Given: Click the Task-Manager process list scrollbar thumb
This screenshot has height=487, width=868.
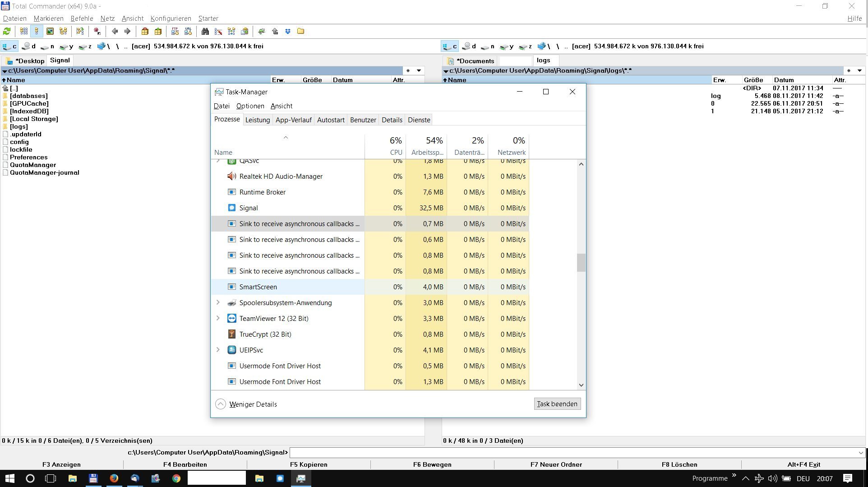Looking at the screenshot, I should point(581,263).
